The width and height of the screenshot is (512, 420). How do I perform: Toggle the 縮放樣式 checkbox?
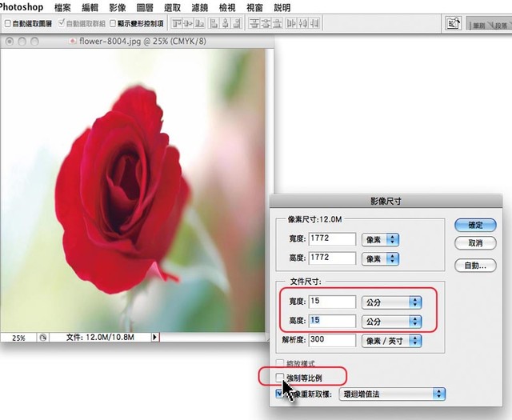point(279,363)
